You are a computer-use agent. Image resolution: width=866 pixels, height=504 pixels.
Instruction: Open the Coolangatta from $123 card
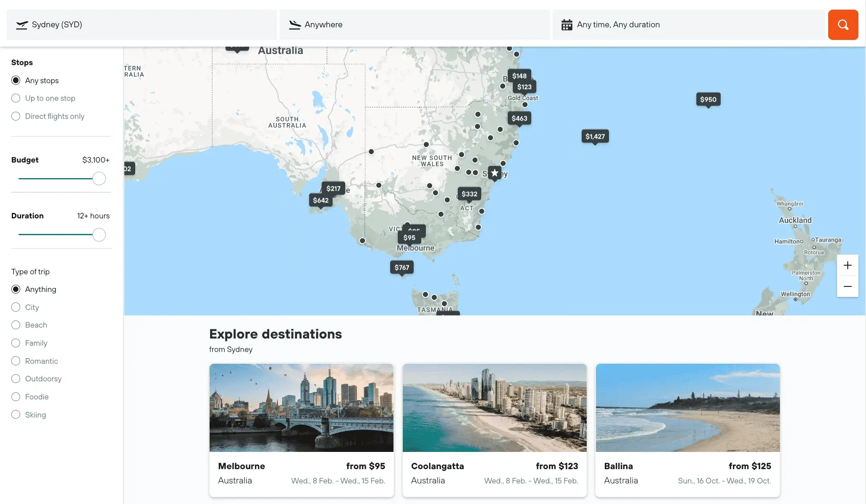(494, 430)
